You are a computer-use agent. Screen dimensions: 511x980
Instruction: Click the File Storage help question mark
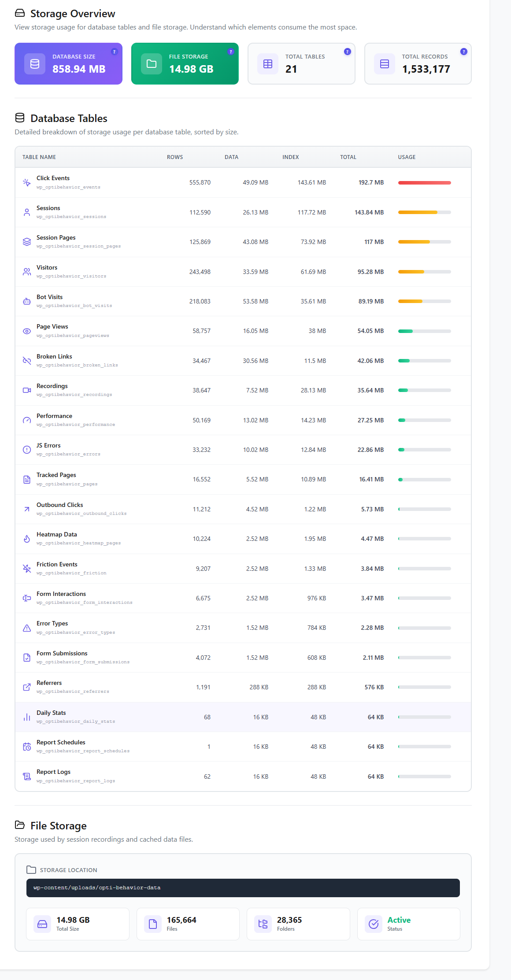click(x=231, y=52)
